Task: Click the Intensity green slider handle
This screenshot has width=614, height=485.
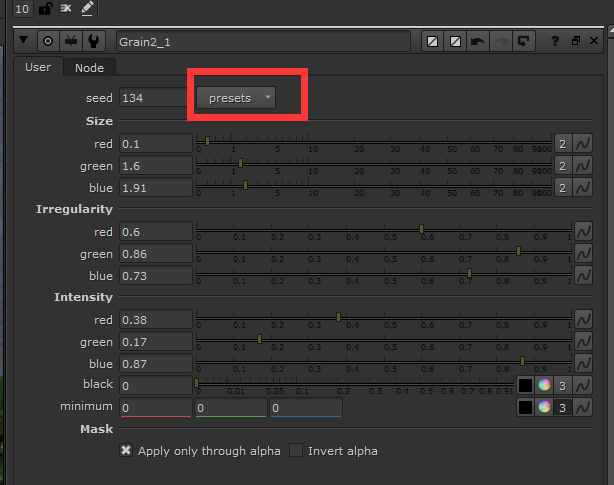Action: point(259,339)
